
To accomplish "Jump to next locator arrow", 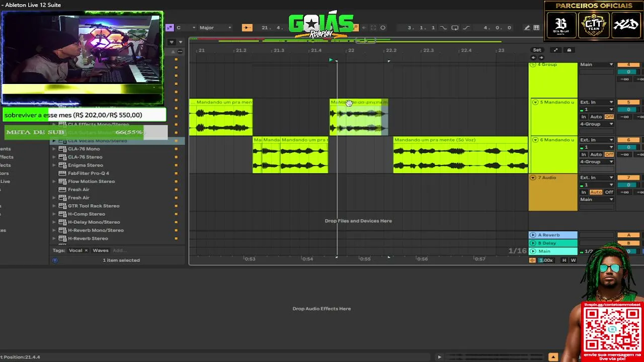I will tap(541, 57).
